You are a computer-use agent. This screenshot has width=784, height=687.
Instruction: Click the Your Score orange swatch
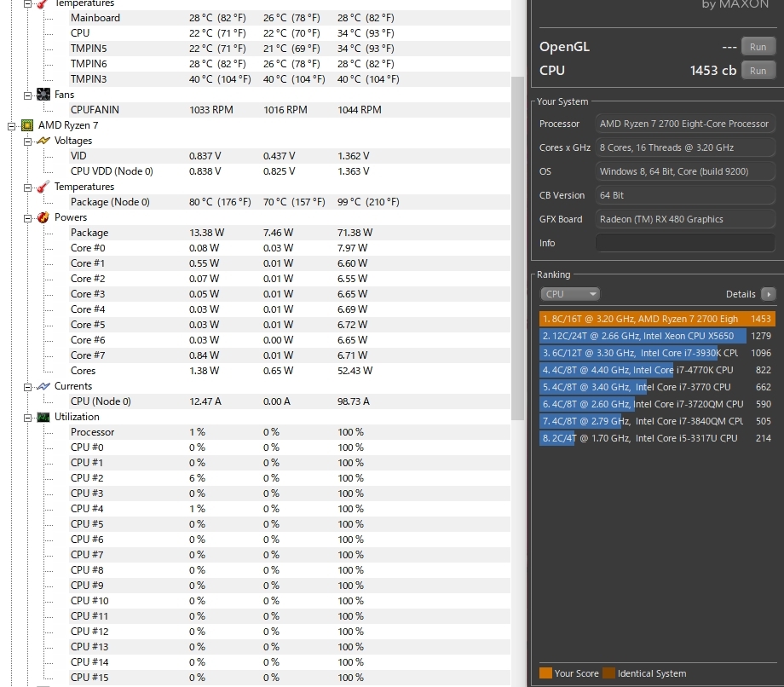[x=545, y=673]
